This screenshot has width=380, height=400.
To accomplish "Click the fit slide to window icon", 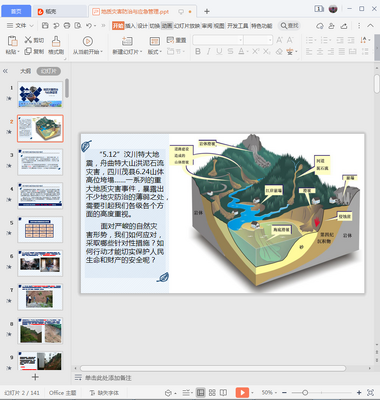I will pos(370,393).
